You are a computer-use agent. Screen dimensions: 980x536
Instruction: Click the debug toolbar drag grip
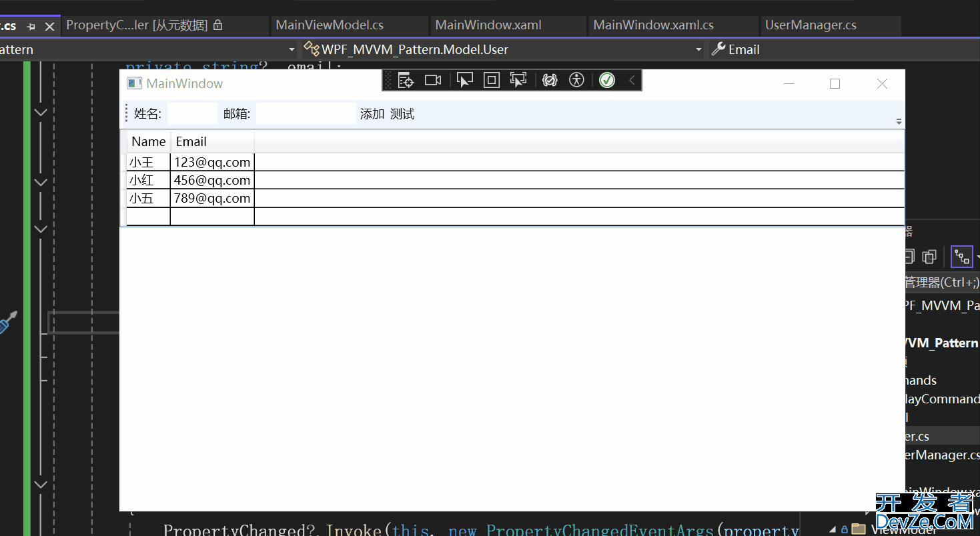(x=389, y=81)
